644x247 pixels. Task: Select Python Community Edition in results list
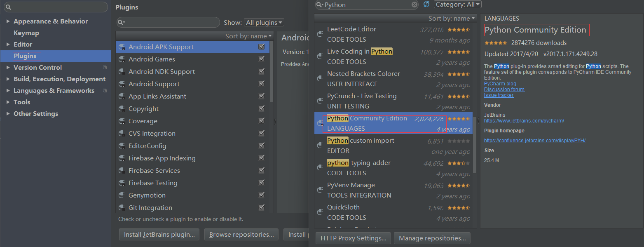pyautogui.click(x=367, y=123)
